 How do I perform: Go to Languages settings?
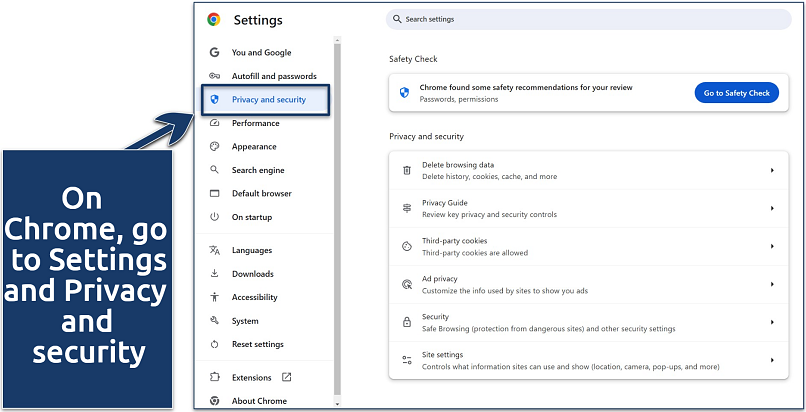click(x=252, y=250)
